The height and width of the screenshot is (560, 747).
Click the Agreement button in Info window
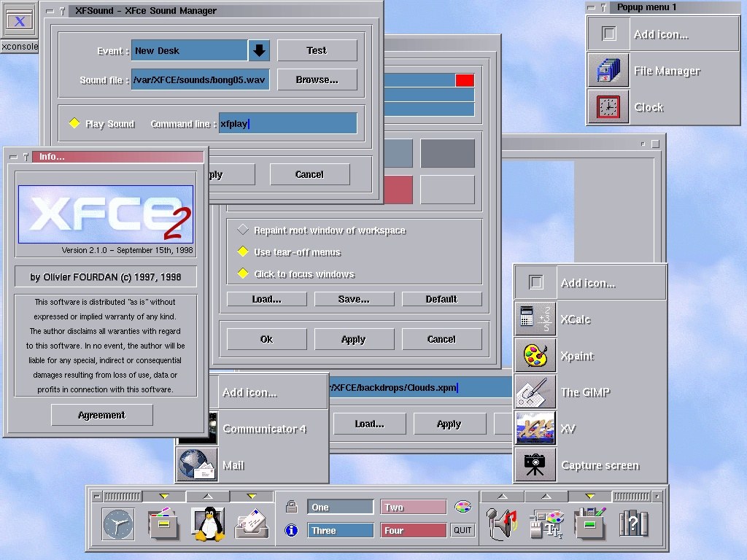point(101,415)
